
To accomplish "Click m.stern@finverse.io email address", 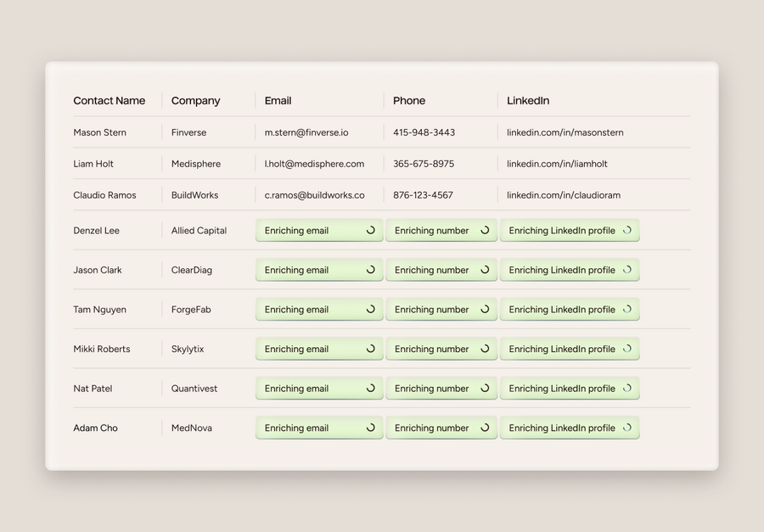I will pyautogui.click(x=306, y=132).
